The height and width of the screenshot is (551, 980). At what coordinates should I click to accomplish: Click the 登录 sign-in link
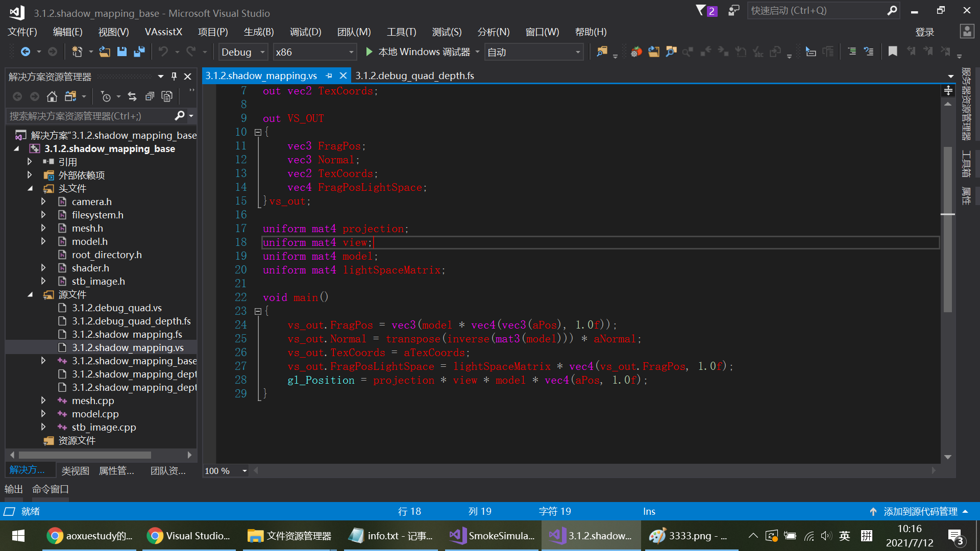click(924, 32)
